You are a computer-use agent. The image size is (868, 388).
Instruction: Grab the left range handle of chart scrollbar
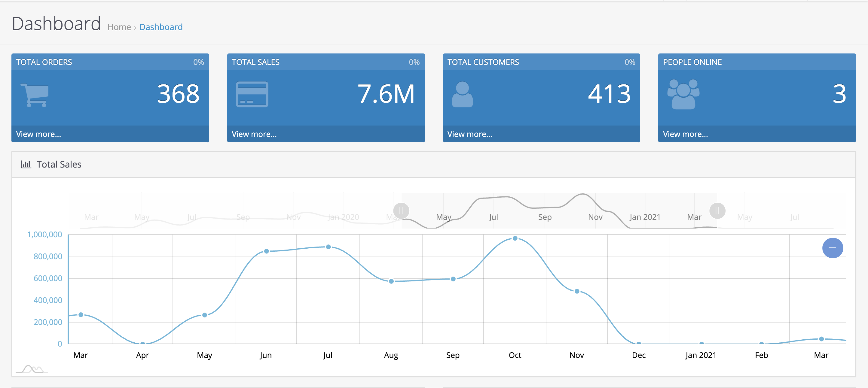click(x=401, y=211)
